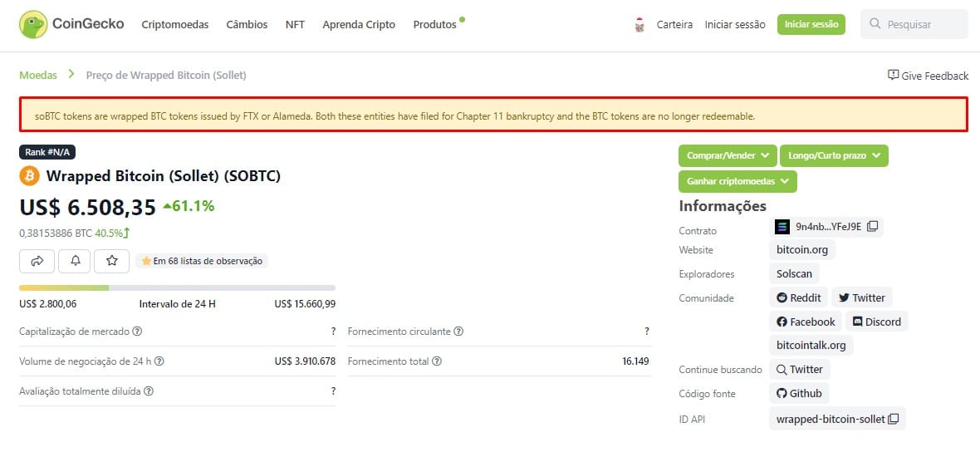This screenshot has height=457, width=980.
Task: Click the share arrow icon button
Action: pos(37,262)
